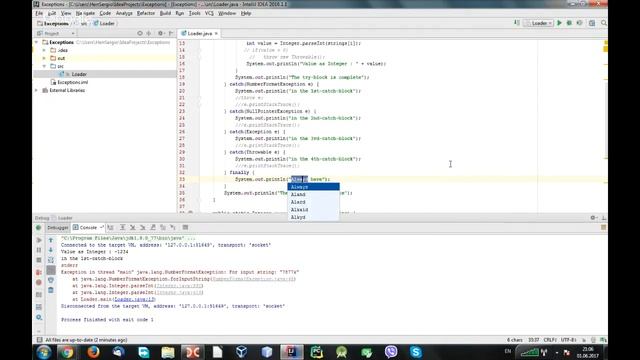This screenshot has height=360, width=640.
Task: Open the Project view type dropdown
Action: (x=56, y=33)
